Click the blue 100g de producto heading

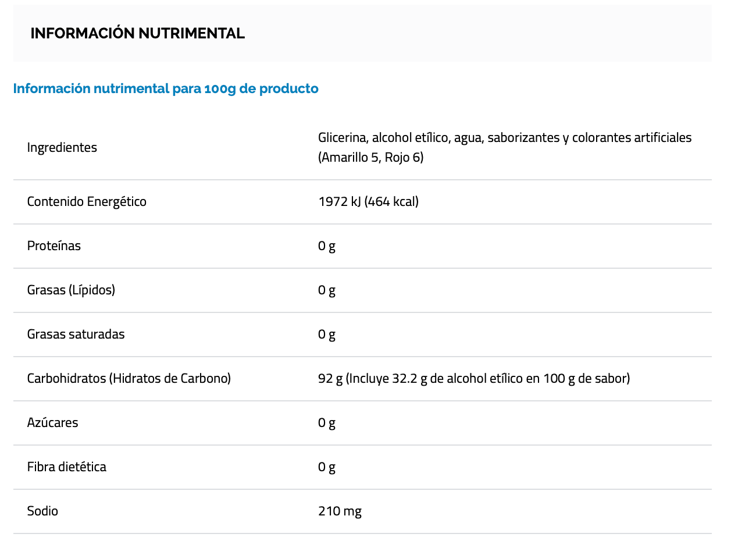coord(166,88)
